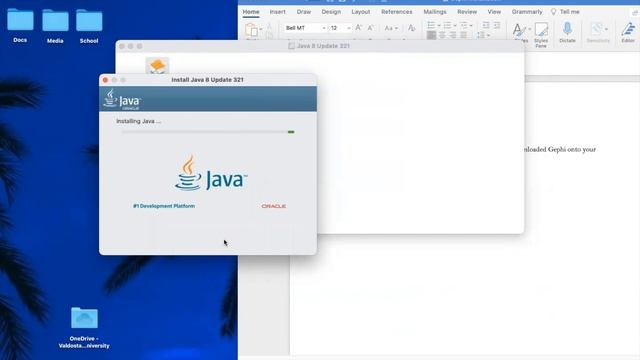The width and height of the screenshot is (640, 360).
Task: Decrease indent in Word ribbon
Action: 486,25
